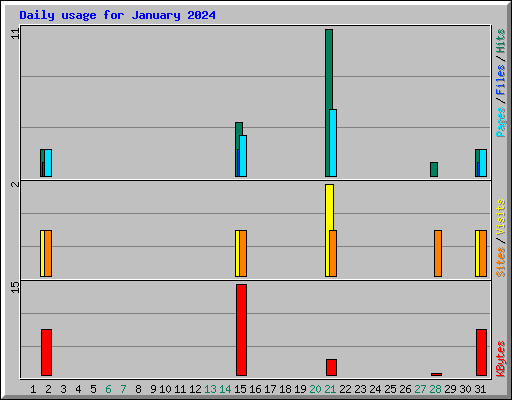Click day label '25' on the x-axis
Image resolution: width=512 pixels, height=400 pixels.
tap(390, 389)
